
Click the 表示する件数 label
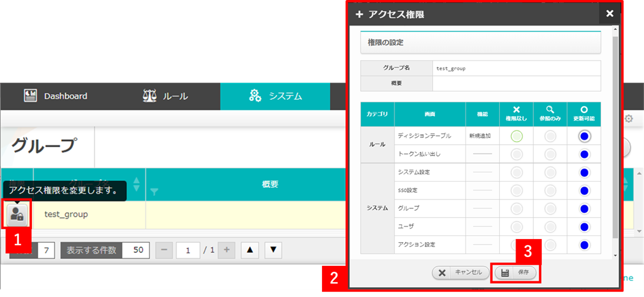[91, 250]
